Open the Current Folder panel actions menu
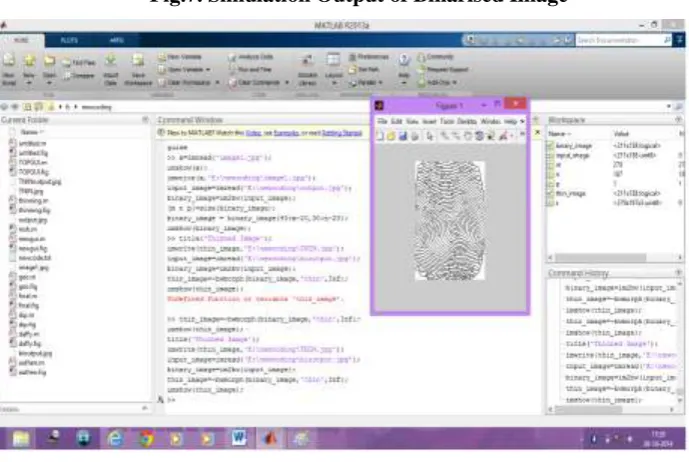689x462 pixels. 145,120
